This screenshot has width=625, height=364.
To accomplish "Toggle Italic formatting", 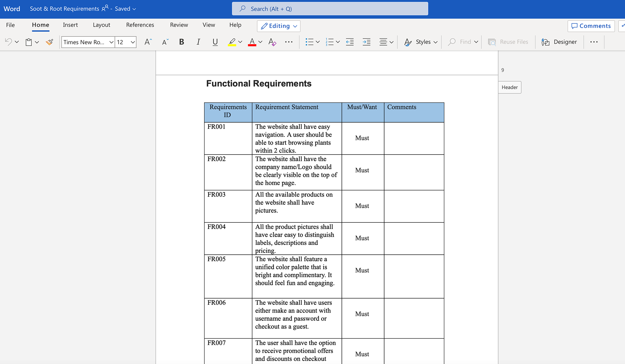I will click(198, 42).
